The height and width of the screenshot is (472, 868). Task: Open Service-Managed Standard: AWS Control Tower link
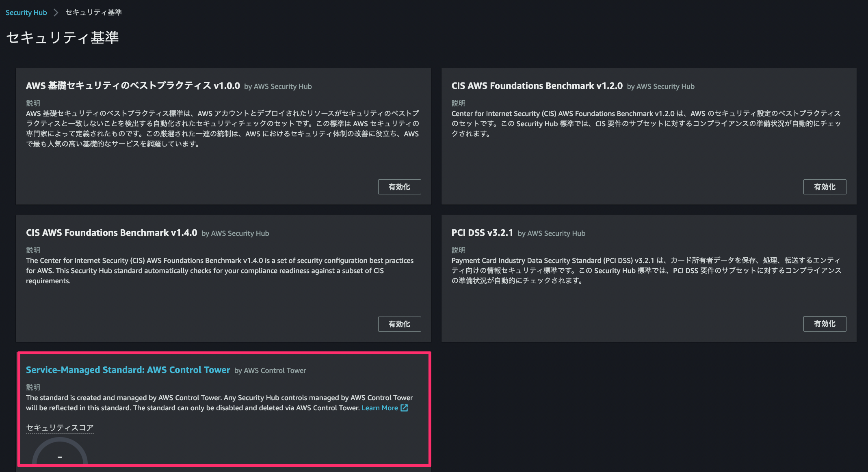point(128,370)
